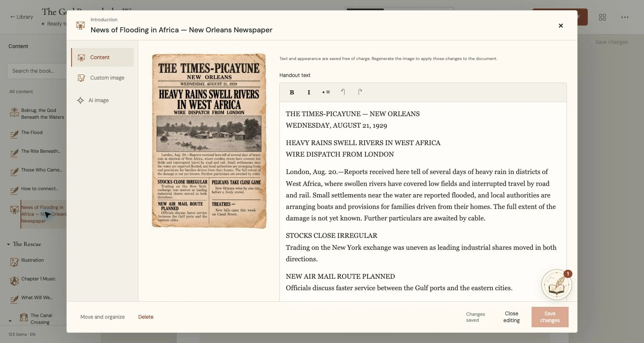Click the handout icon beside dialog title

click(x=80, y=26)
